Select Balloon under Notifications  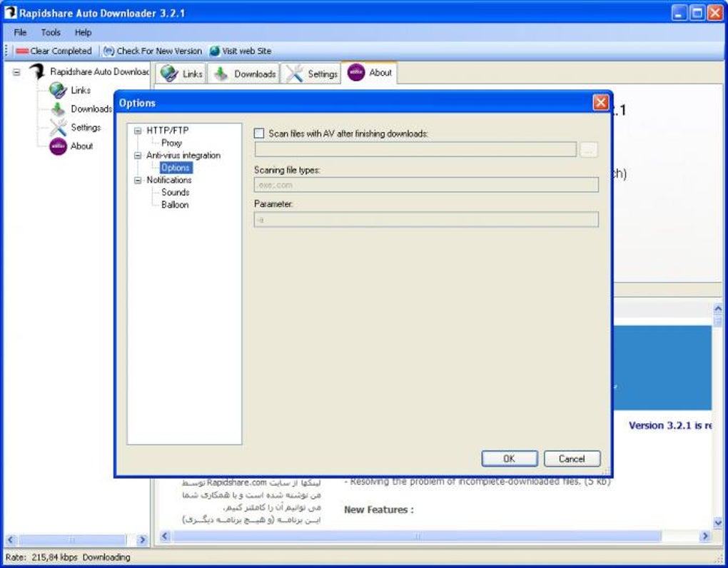point(175,205)
